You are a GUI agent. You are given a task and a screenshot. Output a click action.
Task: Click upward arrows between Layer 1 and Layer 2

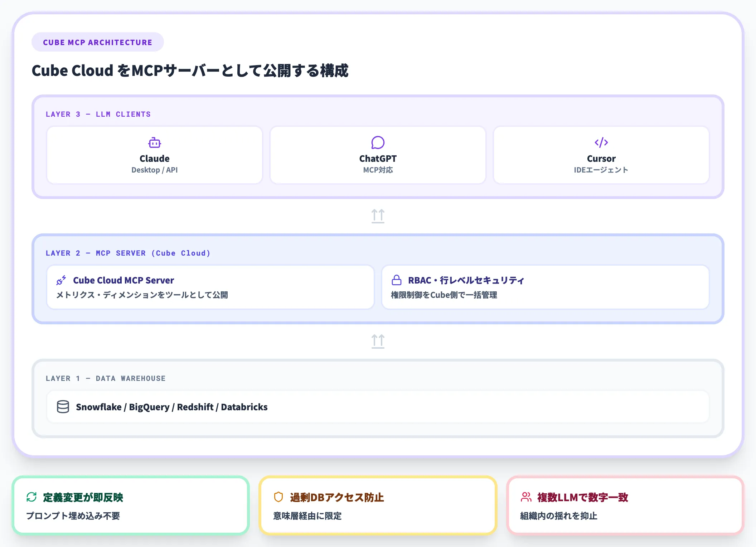coord(378,341)
